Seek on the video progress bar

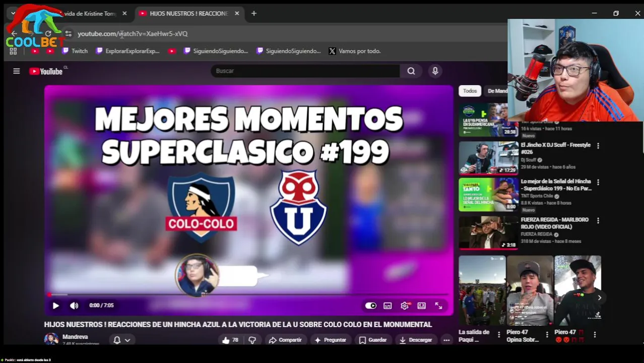pos(249,294)
